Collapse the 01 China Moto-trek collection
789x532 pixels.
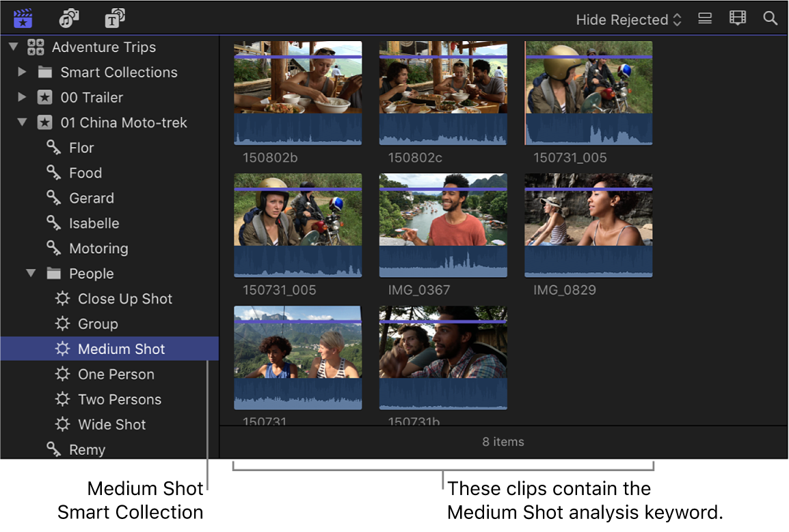(22, 122)
